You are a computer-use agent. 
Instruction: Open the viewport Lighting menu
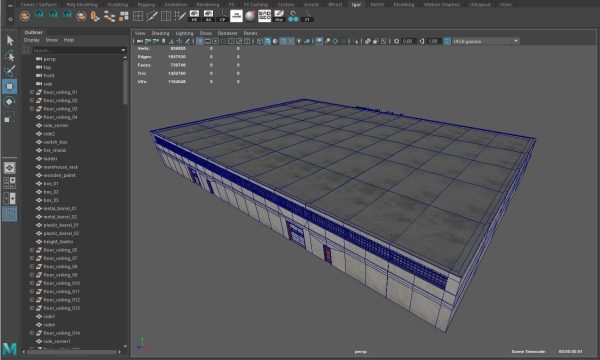(x=184, y=33)
